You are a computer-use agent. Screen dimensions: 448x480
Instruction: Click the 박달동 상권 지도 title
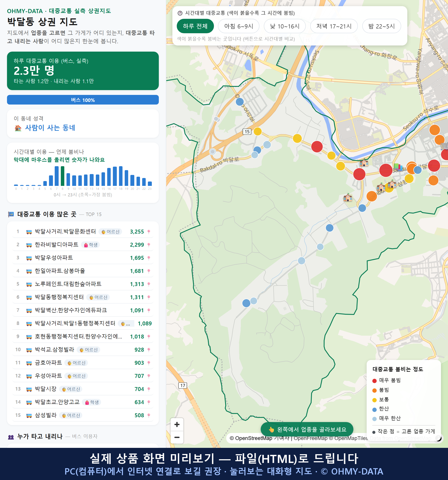[x=42, y=22]
